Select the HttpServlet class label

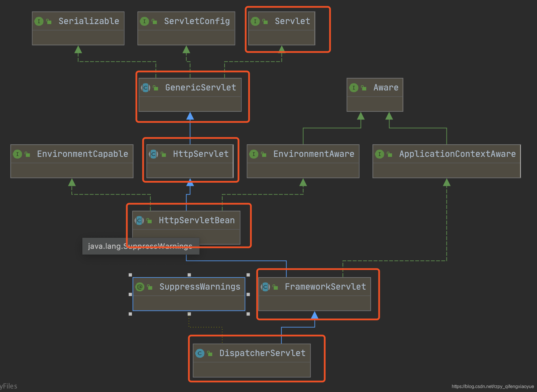pyautogui.click(x=201, y=154)
